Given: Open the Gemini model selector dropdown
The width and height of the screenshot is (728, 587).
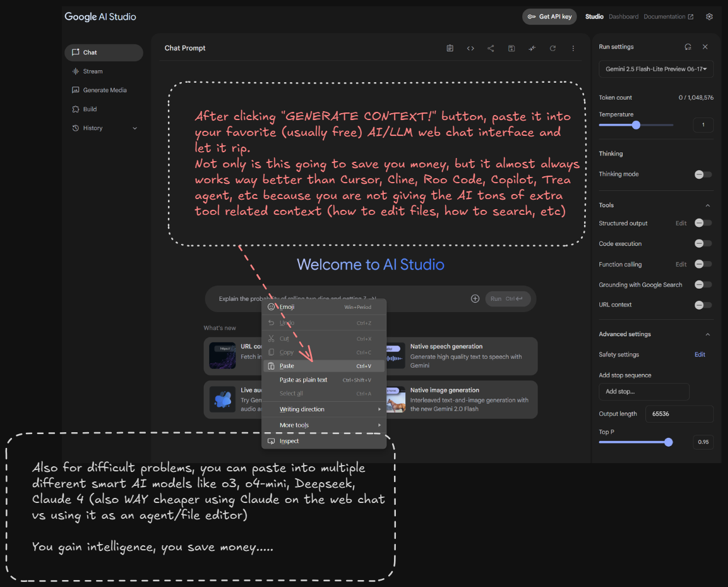Looking at the screenshot, I should pos(655,69).
